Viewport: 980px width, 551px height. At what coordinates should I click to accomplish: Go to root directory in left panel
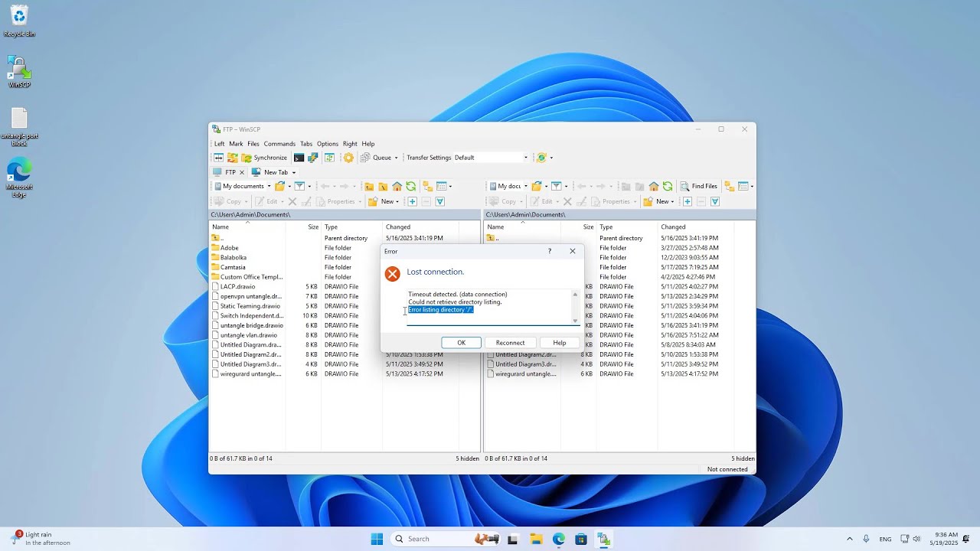click(x=383, y=186)
